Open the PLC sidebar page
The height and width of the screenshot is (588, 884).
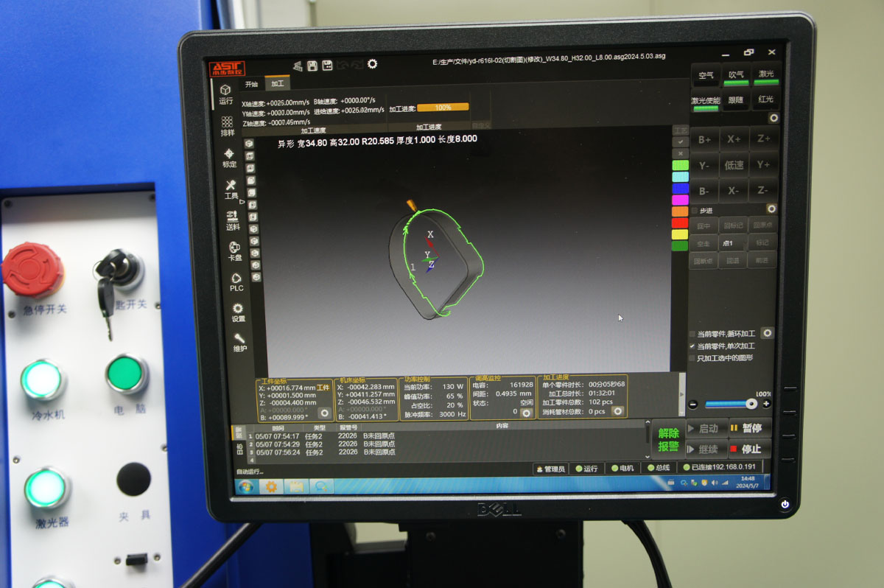click(x=236, y=282)
